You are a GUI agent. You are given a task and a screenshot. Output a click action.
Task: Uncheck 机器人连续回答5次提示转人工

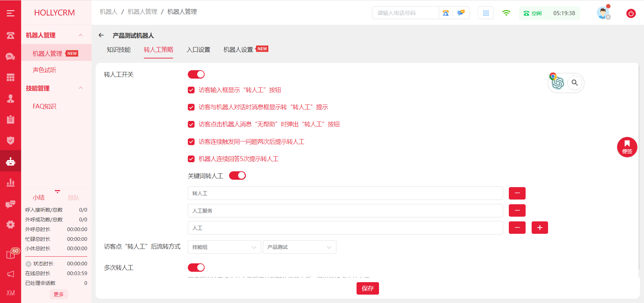point(191,159)
